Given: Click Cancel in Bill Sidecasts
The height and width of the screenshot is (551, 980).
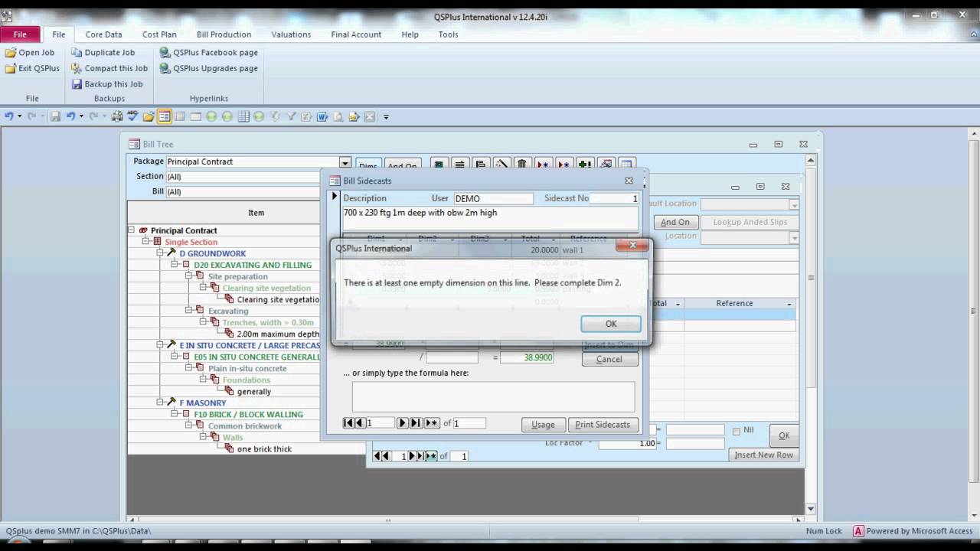Looking at the screenshot, I should [x=609, y=359].
